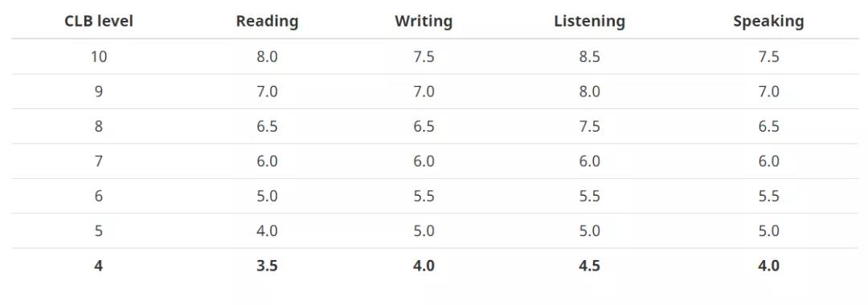Select the Writing column header

click(424, 22)
